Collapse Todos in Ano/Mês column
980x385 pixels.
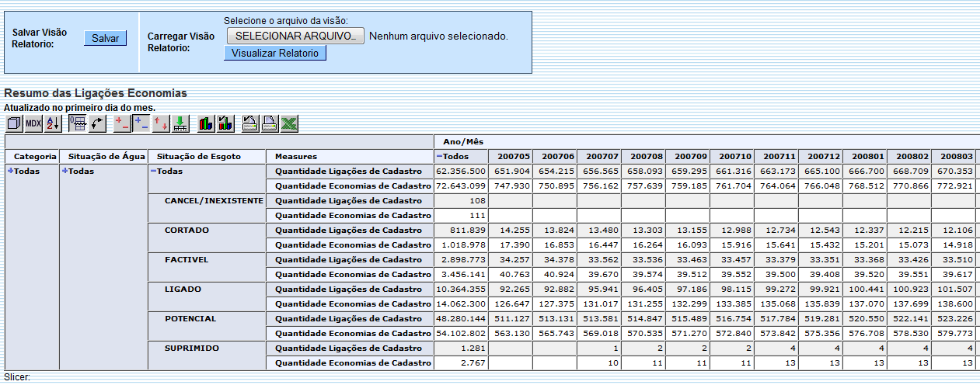[x=438, y=157]
